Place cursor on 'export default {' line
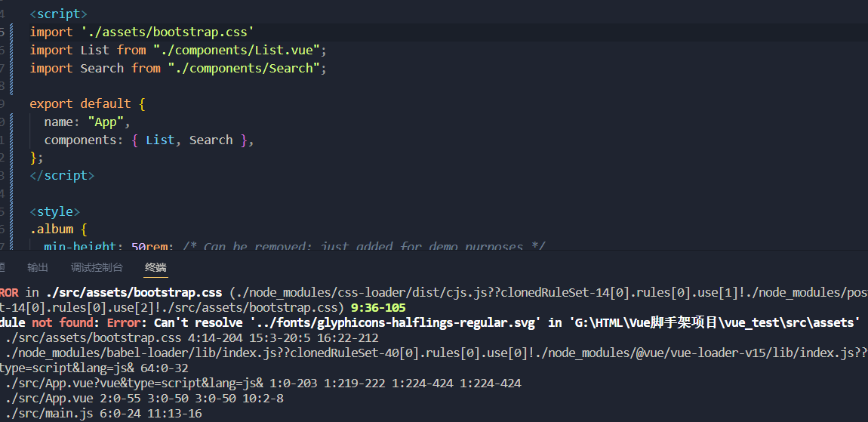 point(88,103)
